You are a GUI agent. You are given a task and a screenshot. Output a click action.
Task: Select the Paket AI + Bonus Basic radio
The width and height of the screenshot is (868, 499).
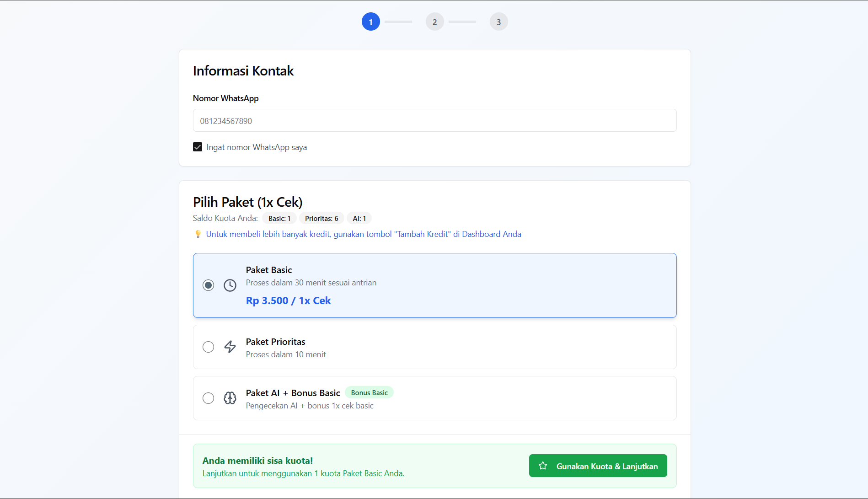coord(208,398)
